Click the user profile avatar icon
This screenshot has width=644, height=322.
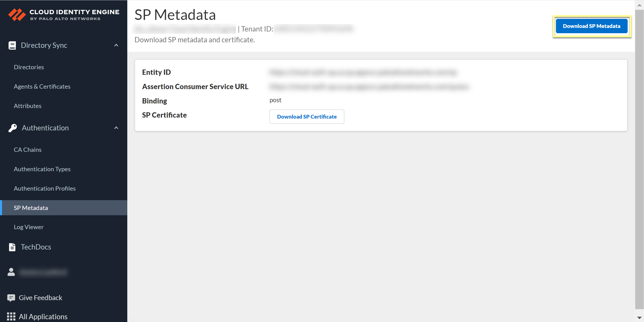[x=11, y=272]
